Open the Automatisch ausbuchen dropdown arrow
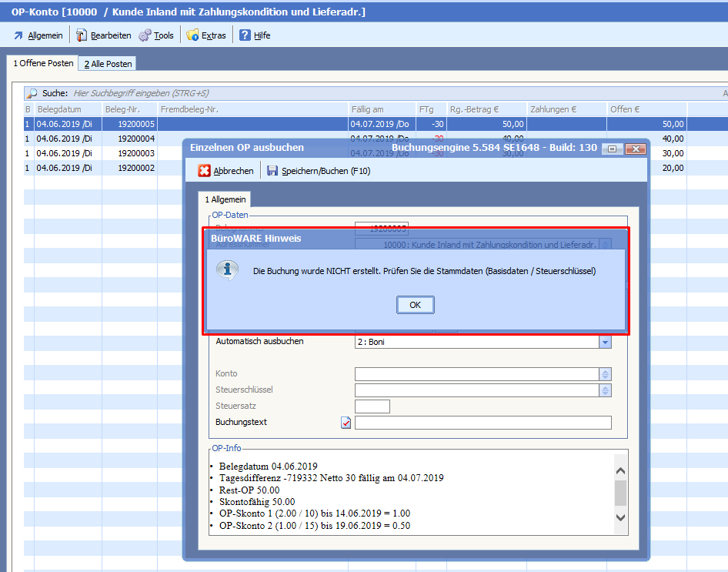Image resolution: width=728 pixels, height=572 pixels. click(605, 342)
